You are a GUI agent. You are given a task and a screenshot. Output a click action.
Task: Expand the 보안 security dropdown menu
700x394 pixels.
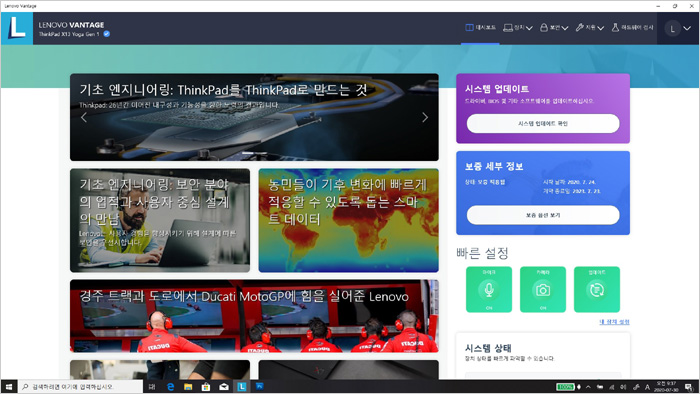pyautogui.click(x=554, y=28)
